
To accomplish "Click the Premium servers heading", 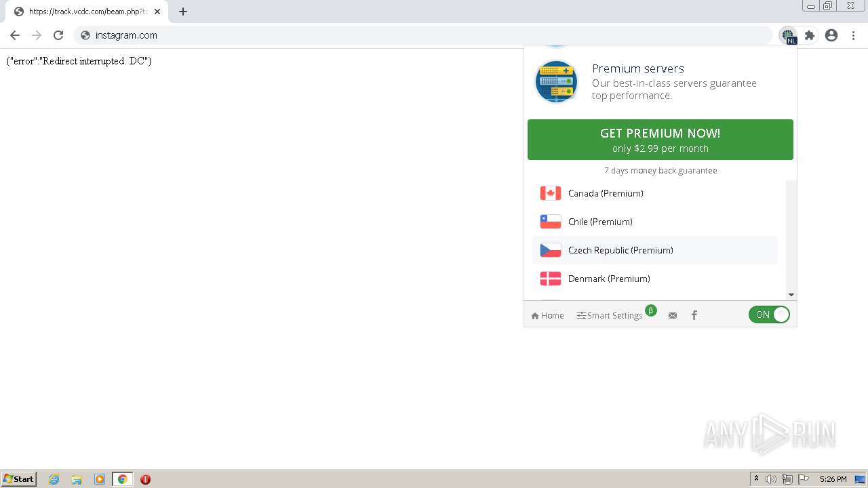I will [638, 68].
